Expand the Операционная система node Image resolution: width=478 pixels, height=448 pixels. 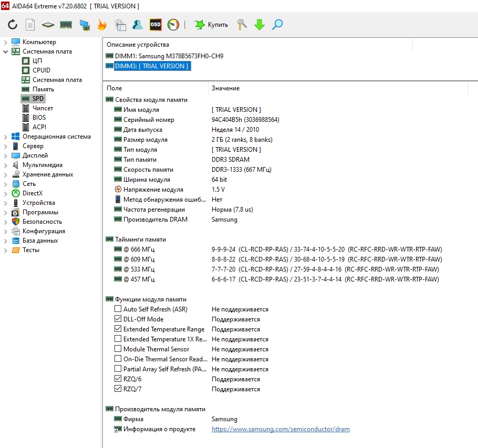pyautogui.click(x=5, y=137)
